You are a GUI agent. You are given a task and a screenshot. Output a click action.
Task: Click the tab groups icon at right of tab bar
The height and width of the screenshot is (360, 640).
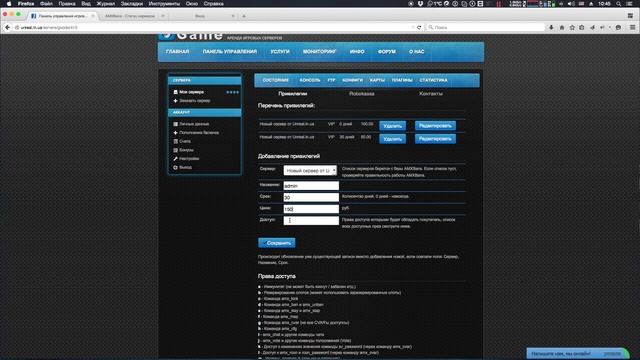pos(630,16)
